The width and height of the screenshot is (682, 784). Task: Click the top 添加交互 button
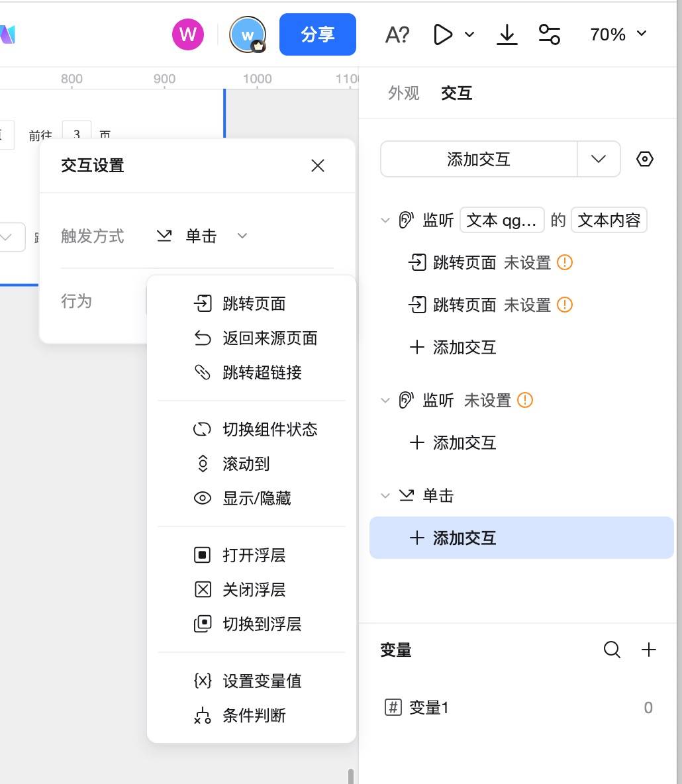click(479, 159)
